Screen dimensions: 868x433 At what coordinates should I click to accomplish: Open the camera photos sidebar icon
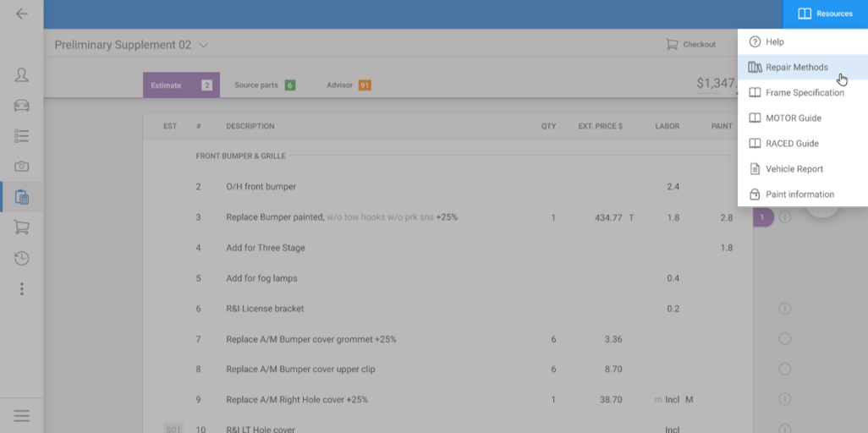(x=22, y=167)
